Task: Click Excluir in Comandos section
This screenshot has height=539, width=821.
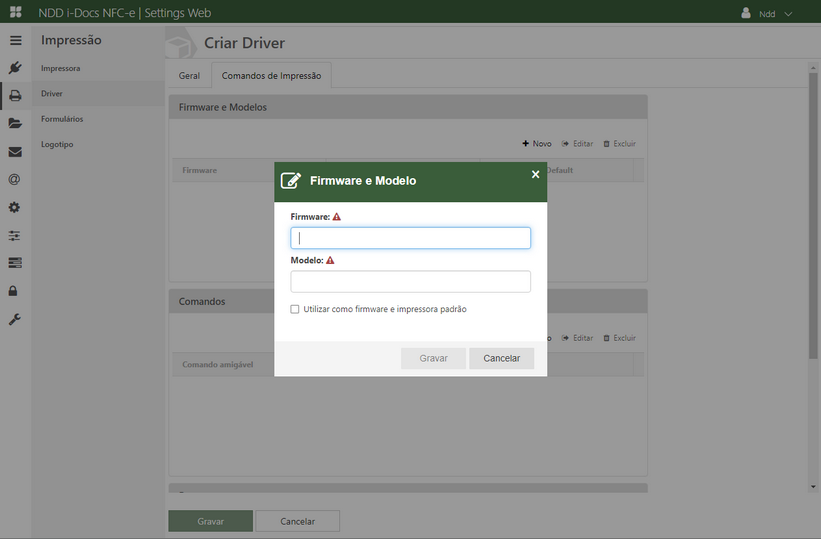Action: click(x=619, y=338)
